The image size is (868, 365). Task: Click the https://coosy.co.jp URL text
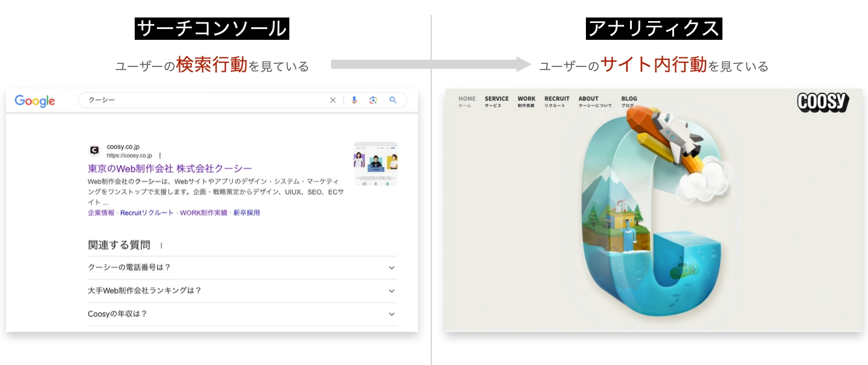pyautogui.click(x=129, y=155)
